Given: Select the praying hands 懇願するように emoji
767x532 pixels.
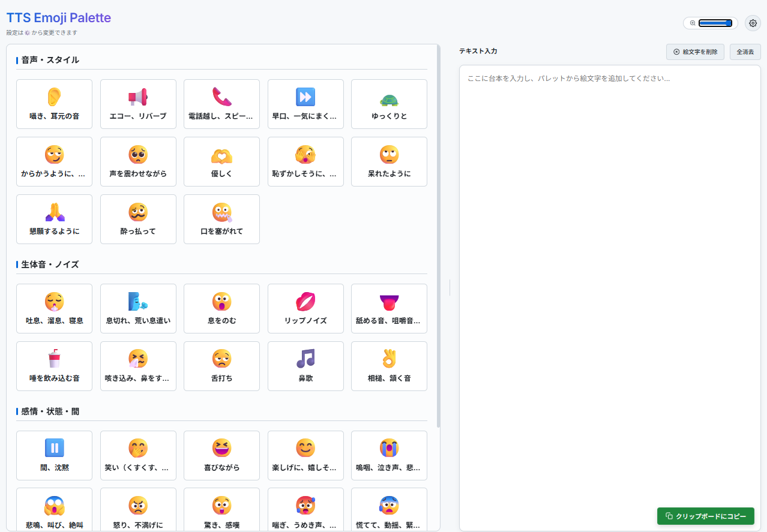Looking at the screenshot, I should click(54, 219).
